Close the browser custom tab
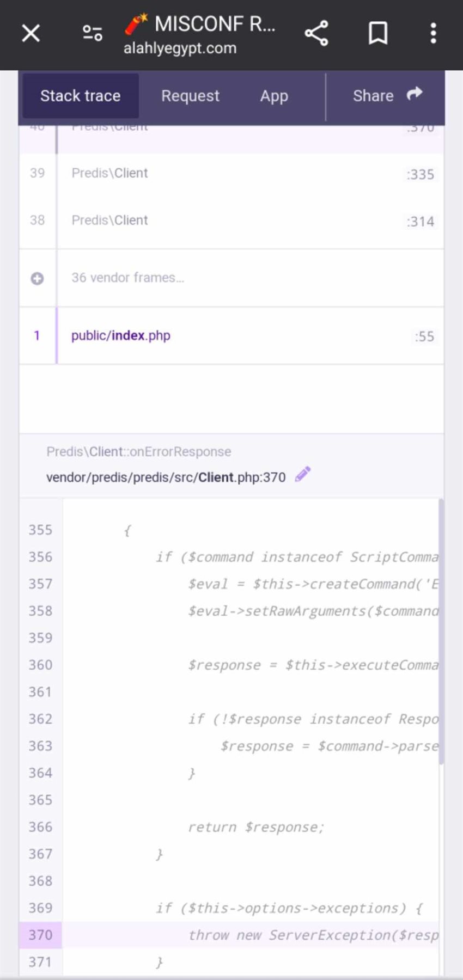Screen dimensions: 463x980 pos(31,34)
